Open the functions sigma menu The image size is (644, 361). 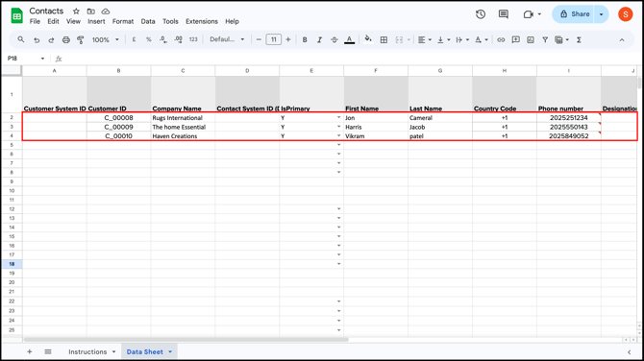[x=579, y=39]
